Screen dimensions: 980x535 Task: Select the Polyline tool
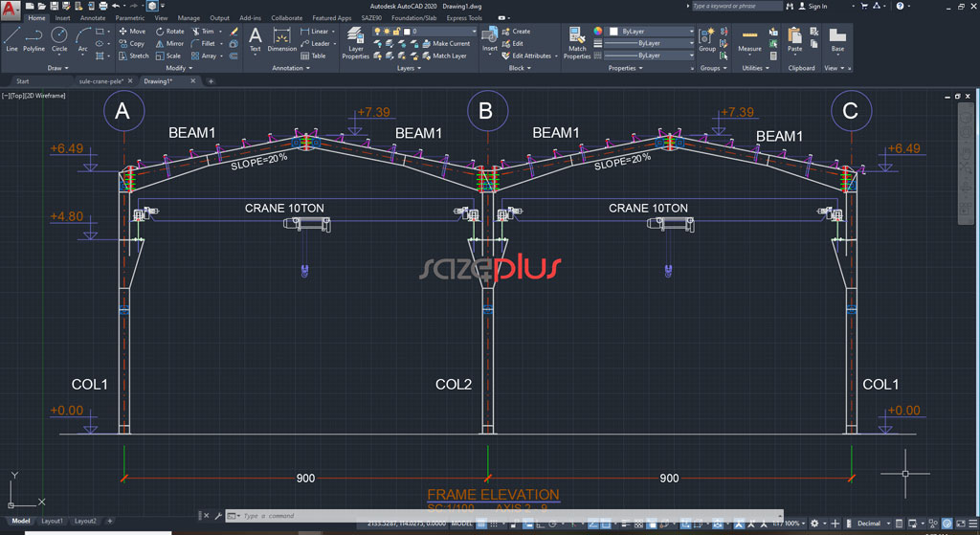[33, 38]
